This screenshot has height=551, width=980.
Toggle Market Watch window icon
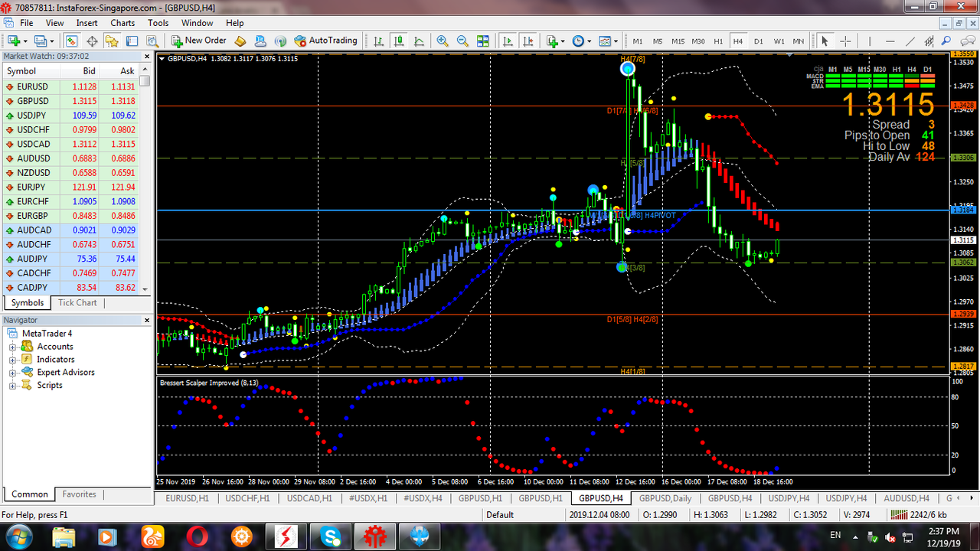point(71,41)
